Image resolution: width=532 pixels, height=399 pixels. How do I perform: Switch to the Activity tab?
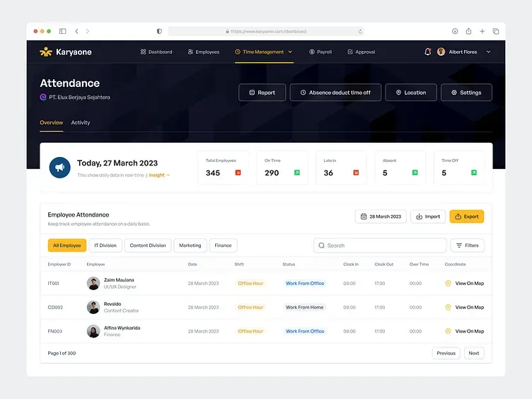click(81, 122)
